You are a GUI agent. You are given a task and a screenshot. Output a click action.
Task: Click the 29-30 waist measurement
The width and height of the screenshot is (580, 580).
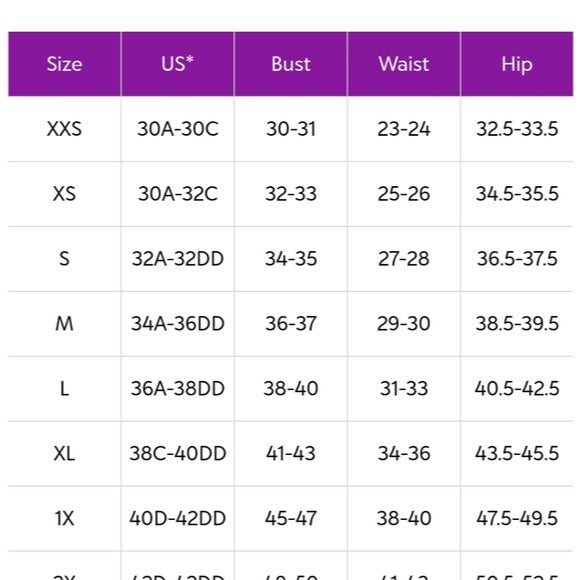click(x=404, y=324)
